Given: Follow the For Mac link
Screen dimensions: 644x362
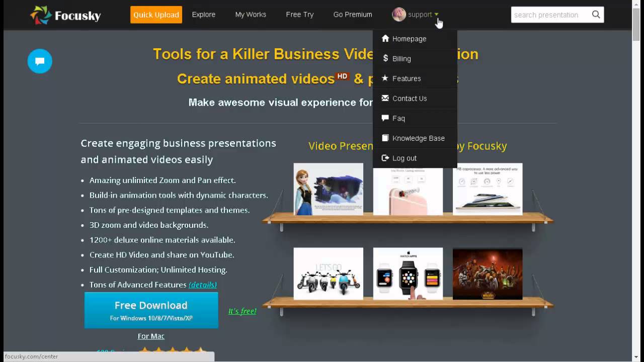Looking at the screenshot, I should click(x=151, y=336).
